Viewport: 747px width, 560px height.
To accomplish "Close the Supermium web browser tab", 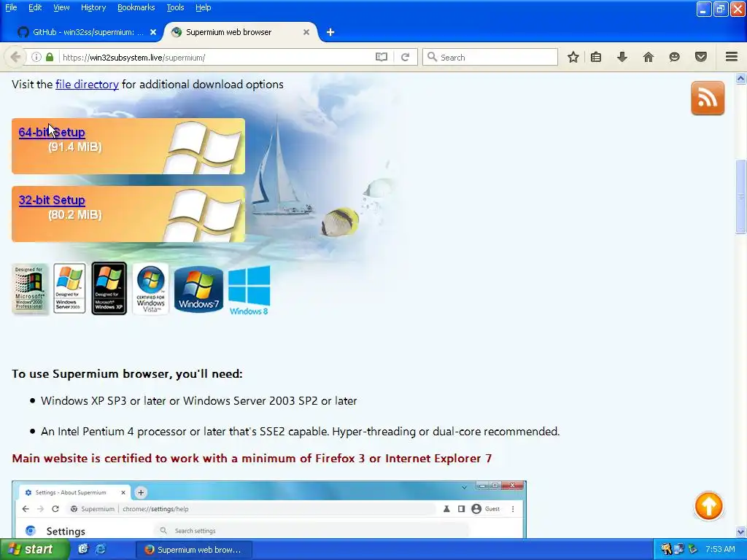I will point(306,32).
